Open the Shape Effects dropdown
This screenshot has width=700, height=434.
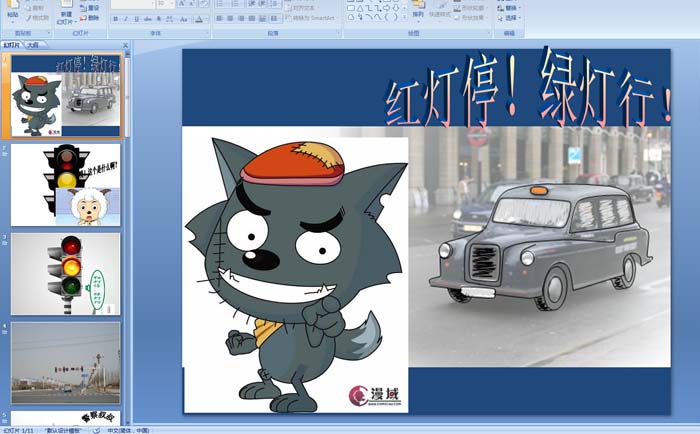(471, 17)
